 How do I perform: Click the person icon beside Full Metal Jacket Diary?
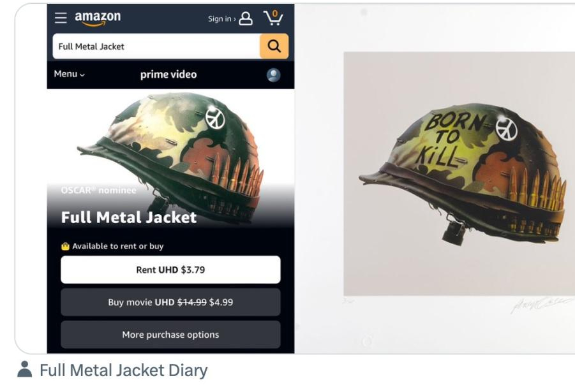click(x=24, y=369)
